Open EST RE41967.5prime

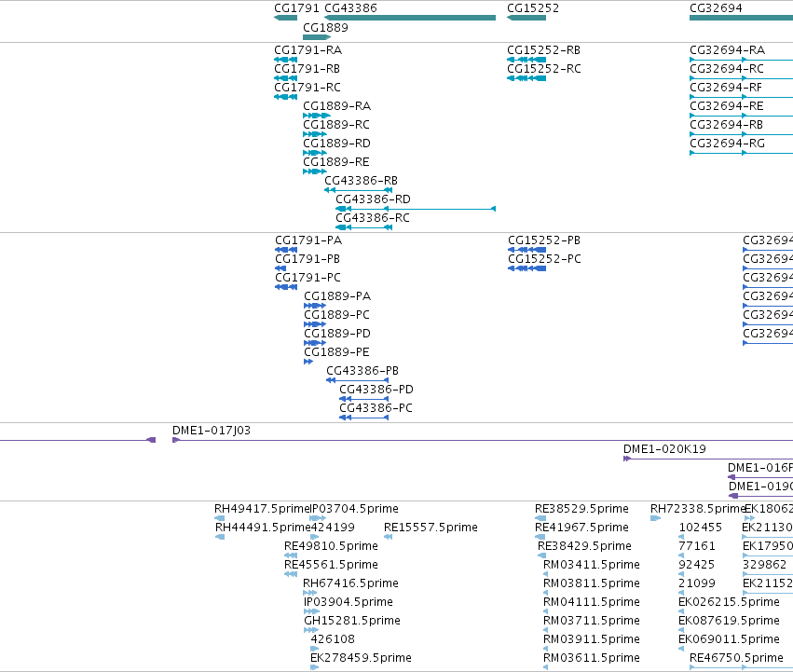pos(582,528)
